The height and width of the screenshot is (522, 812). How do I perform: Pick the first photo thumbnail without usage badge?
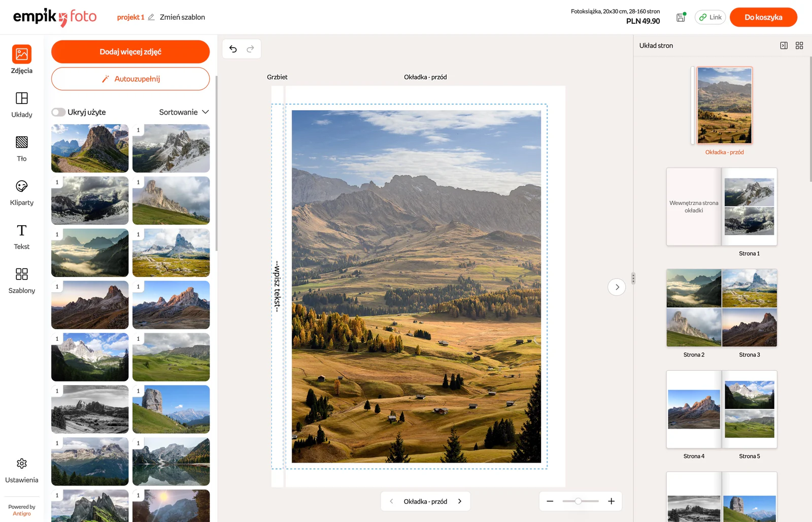(90, 148)
